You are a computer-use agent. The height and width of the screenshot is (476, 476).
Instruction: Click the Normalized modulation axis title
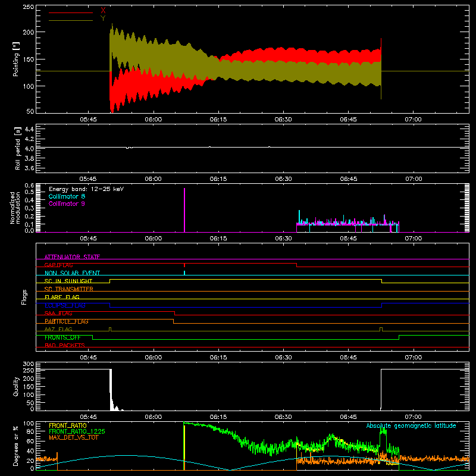click(x=15, y=208)
